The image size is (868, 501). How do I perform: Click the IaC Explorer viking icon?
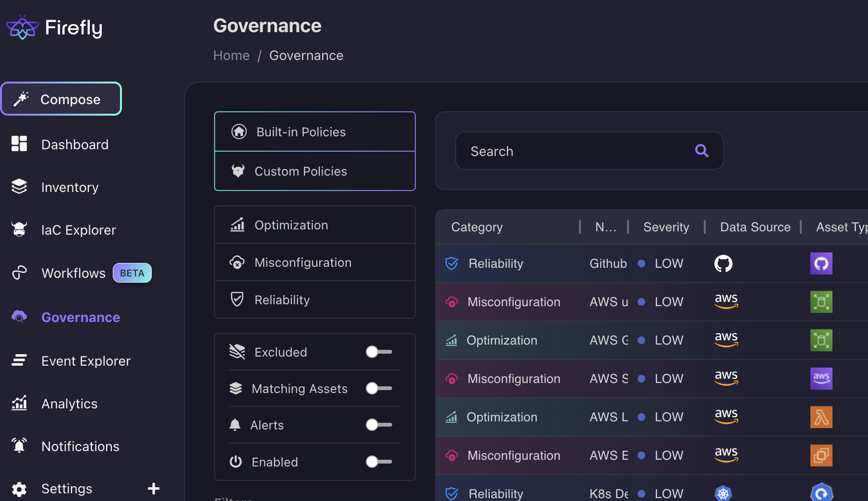[19, 229]
